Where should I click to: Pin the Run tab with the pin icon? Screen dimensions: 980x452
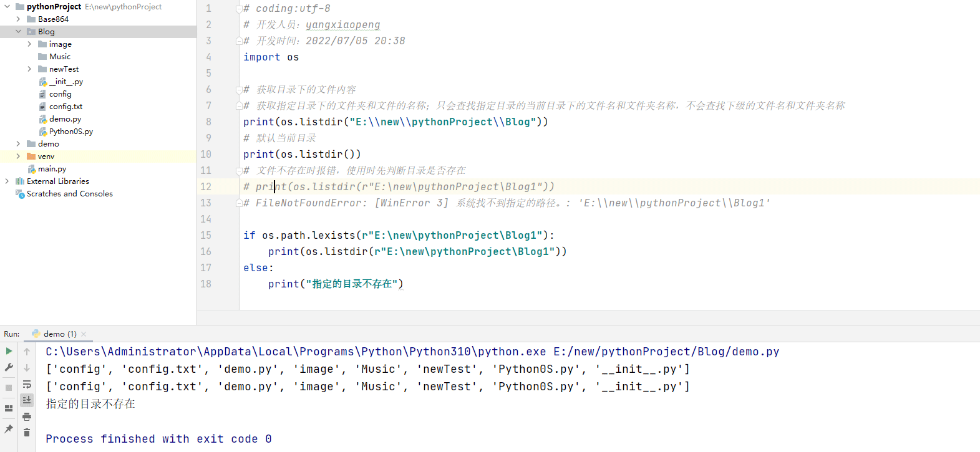pos(9,429)
